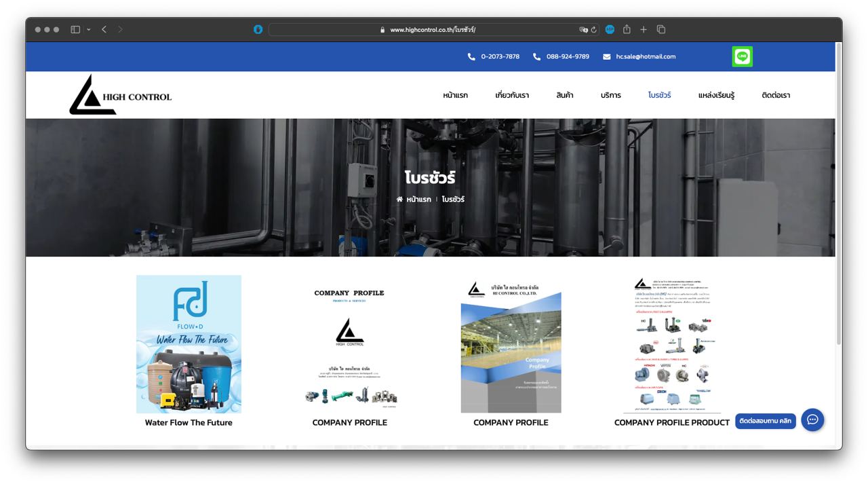Click the home icon in breadcrumb
The image size is (868, 484).
[x=399, y=200]
